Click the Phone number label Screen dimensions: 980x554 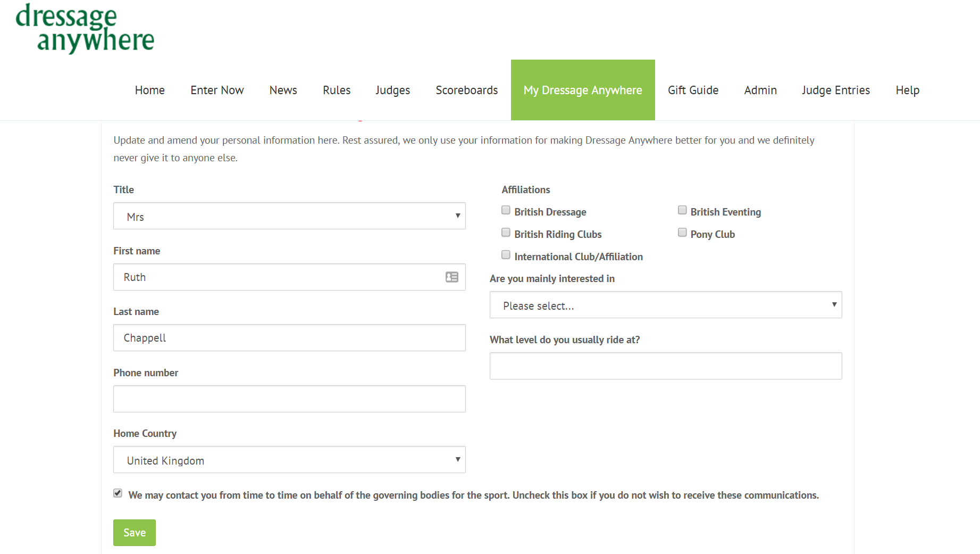point(146,373)
